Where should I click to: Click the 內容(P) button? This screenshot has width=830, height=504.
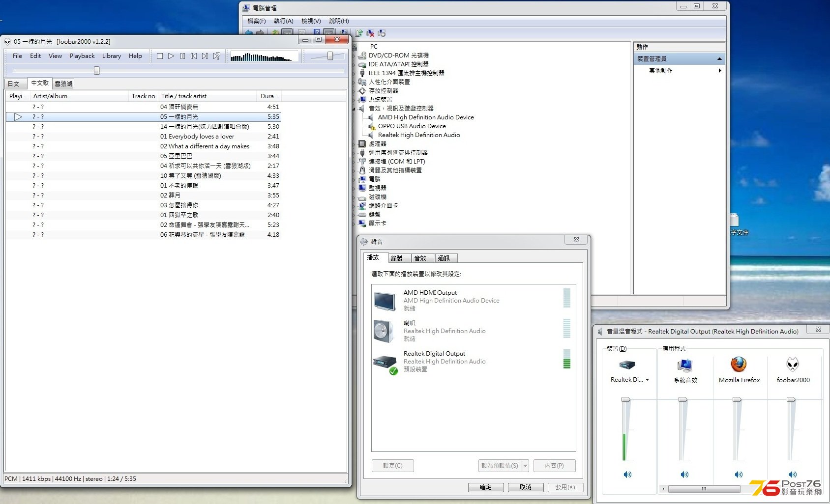pos(554,466)
